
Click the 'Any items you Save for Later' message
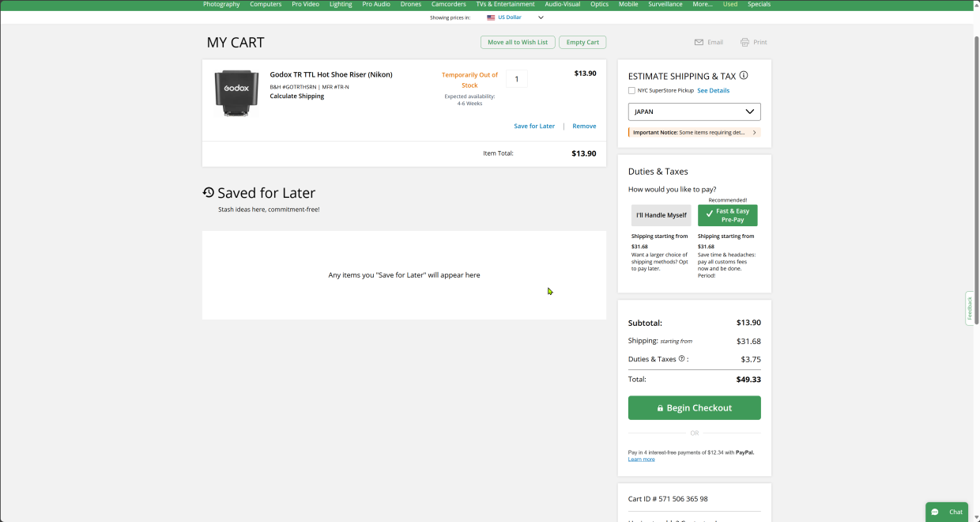pyautogui.click(x=405, y=275)
